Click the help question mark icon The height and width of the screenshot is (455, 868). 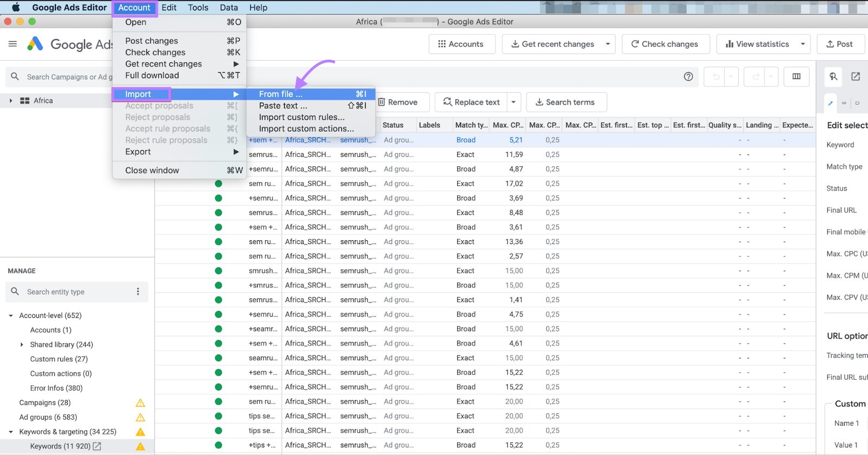[688, 76]
